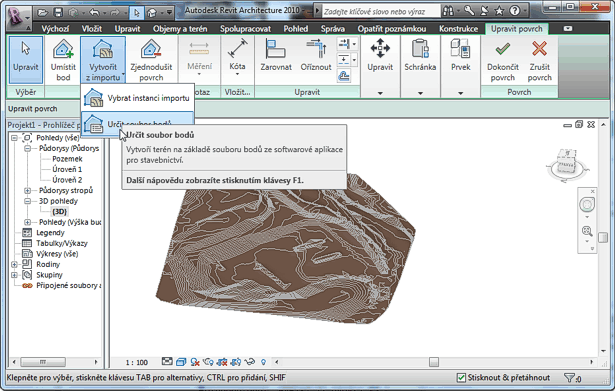Click Zrušit povrch button
Screen dimensions: 615x391
(x=539, y=60)
